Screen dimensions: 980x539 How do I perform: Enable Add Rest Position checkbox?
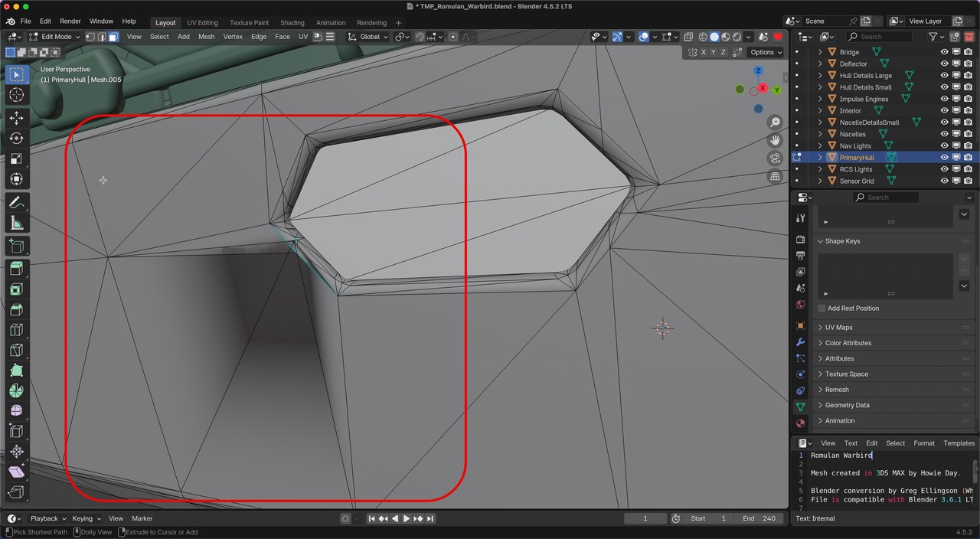(x=822, y=309)
